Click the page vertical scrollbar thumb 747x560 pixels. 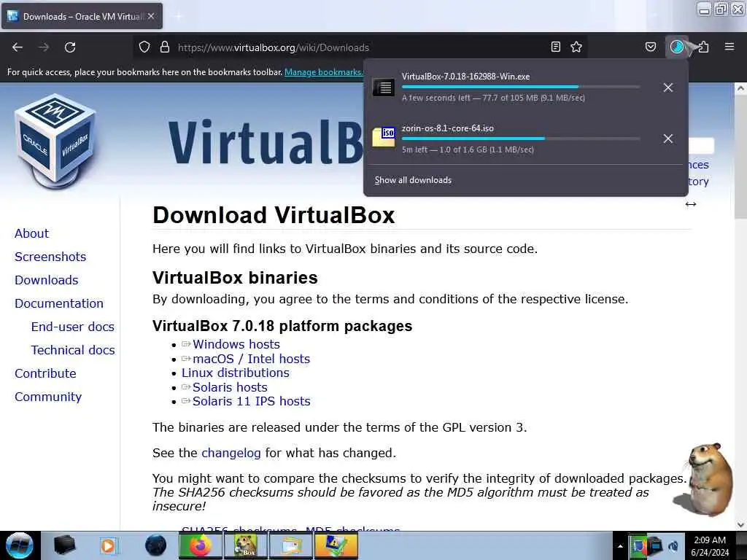tap(740, 157)
